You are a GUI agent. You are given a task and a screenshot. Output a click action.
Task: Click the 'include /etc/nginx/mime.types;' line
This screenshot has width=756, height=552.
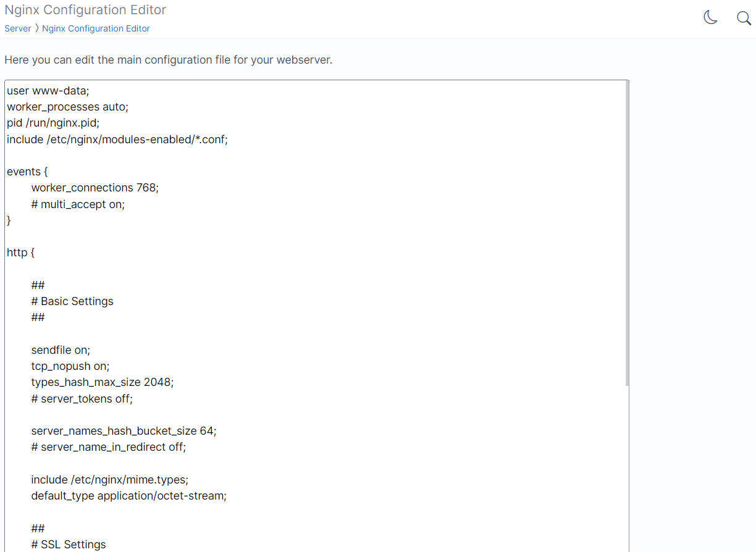[110, 480]
